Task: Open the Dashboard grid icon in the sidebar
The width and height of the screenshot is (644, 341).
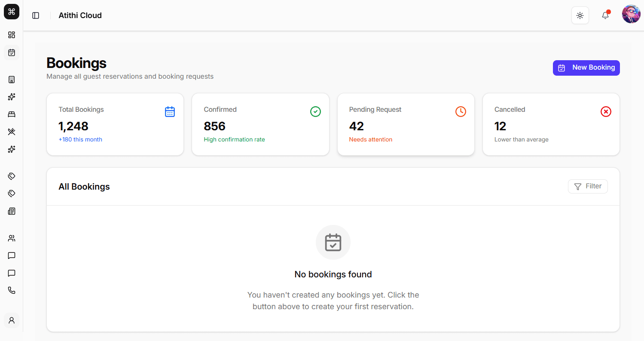Action: tap(12, 35)
